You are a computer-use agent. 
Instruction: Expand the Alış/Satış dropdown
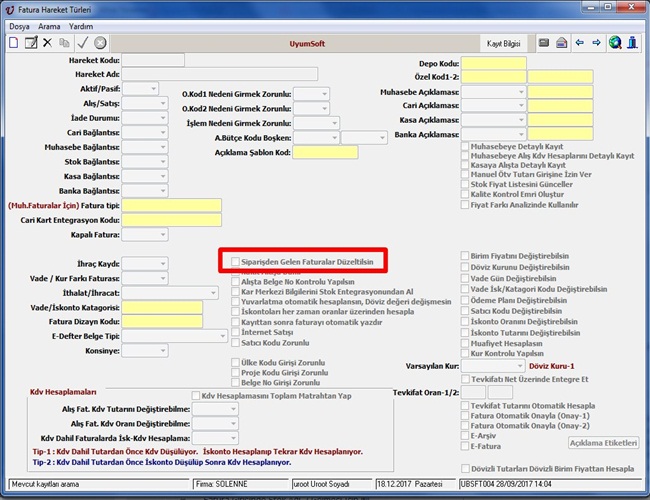tap(163, 103)
